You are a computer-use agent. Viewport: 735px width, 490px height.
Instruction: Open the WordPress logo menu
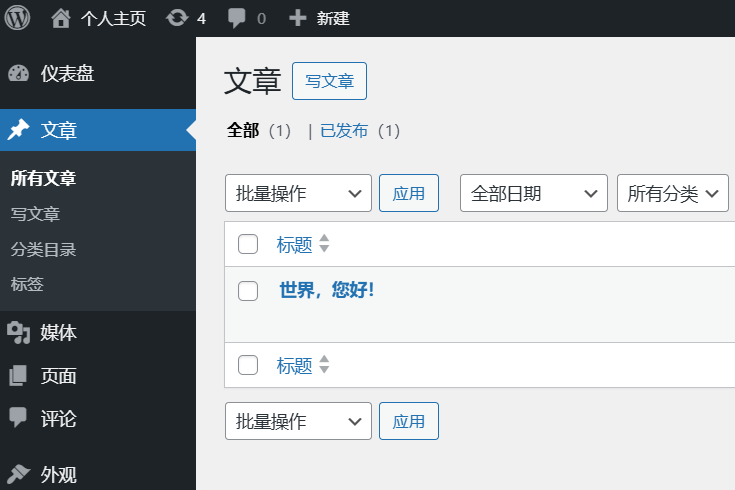click(x=17, y=18)
